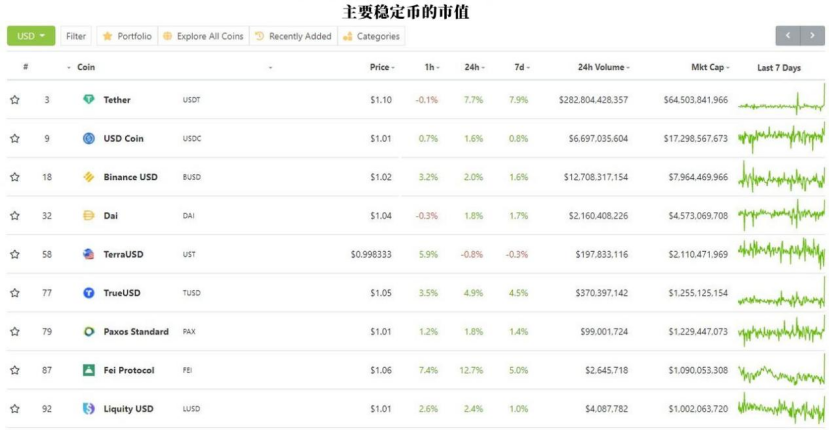Screen dimensions: 830x431
Task: Open the Tether coin link
Action: coord(117,100)
